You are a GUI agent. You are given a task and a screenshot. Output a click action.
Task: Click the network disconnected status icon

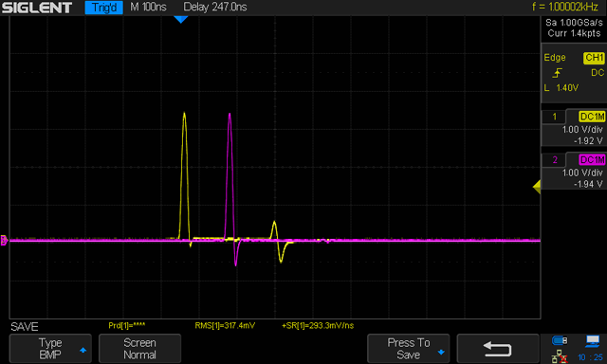pyautogui.click(x=560, y=356)
